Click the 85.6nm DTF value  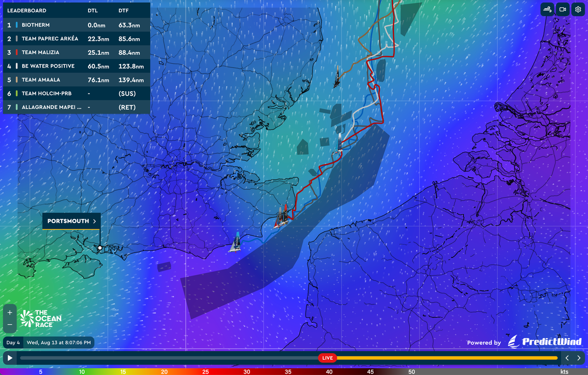(x=130, y=39)
